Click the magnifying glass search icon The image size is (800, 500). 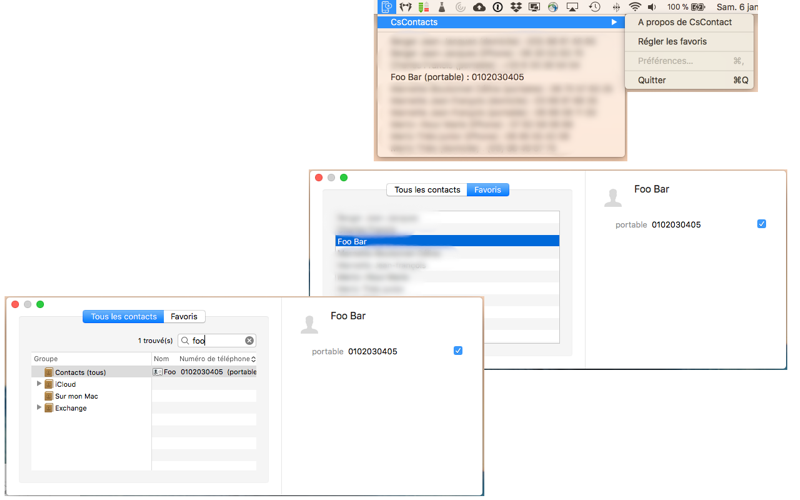pos(185,340)
